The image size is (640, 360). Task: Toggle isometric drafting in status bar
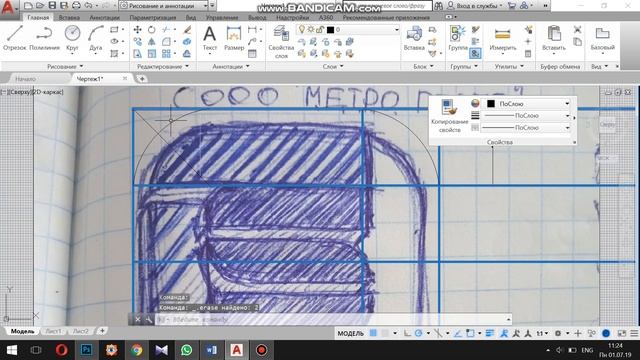click(x=438, y=333)
